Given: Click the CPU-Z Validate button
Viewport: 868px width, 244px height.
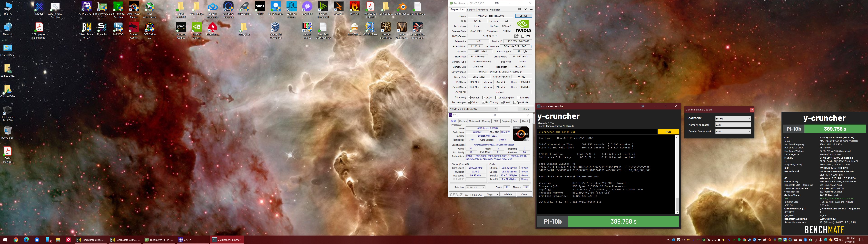Looking at the screenshot, I should (508, 195).
